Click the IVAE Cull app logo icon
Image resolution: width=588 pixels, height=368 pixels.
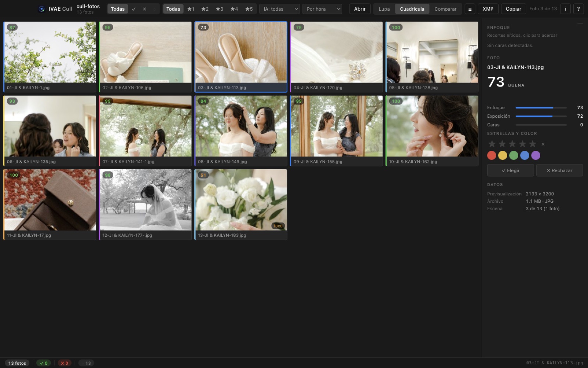tap(42, 9)
